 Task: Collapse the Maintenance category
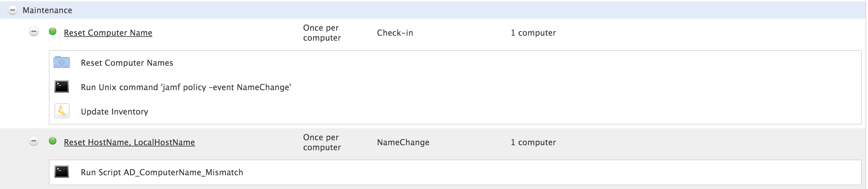coord(13,10)
